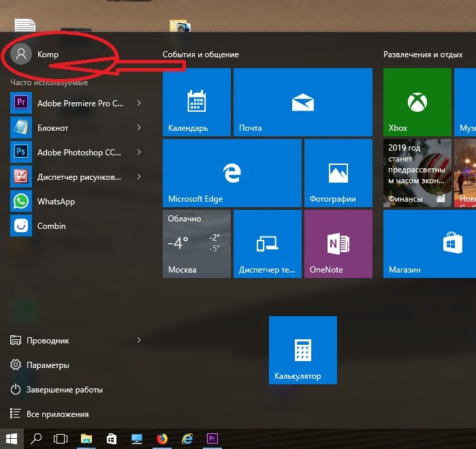Open the Диспетчер те... phone companion tile

268,244
